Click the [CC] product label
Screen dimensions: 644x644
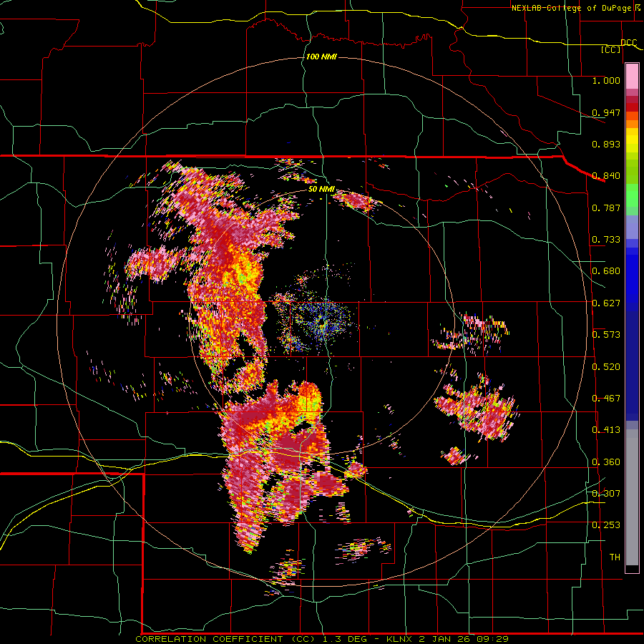[x=611, y=49]
